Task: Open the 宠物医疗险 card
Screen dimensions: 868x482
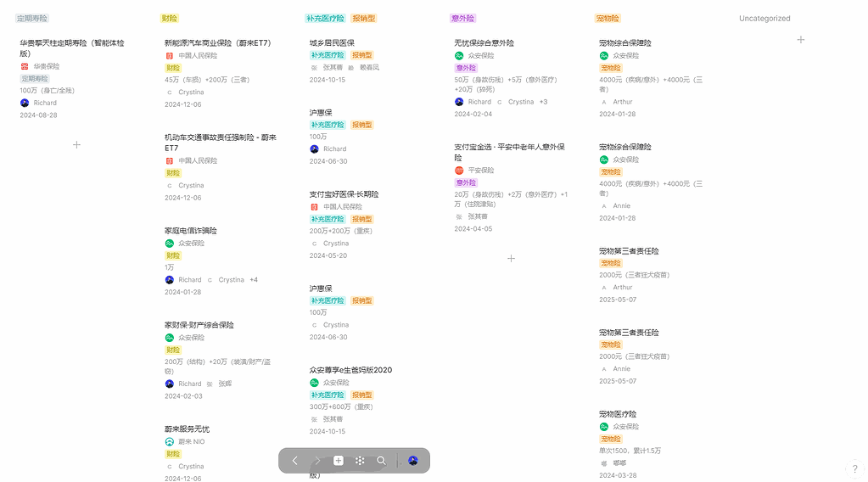Action: tap(618, 414)
